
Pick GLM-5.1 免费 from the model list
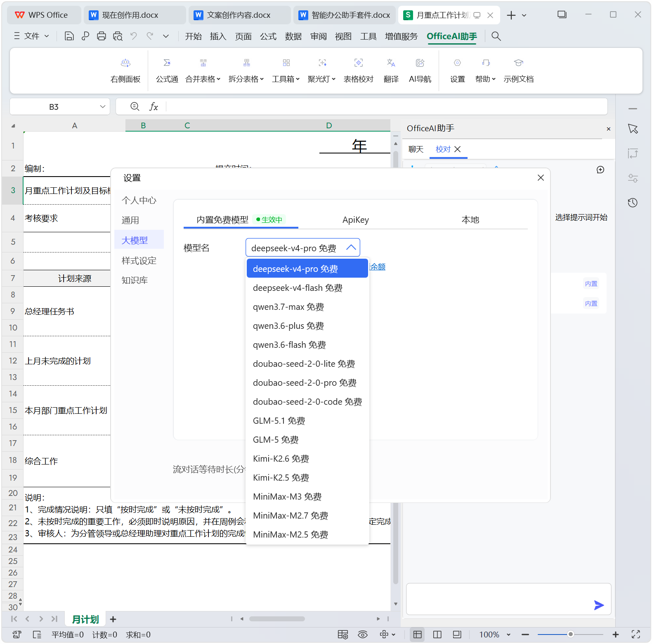[307, 421]
